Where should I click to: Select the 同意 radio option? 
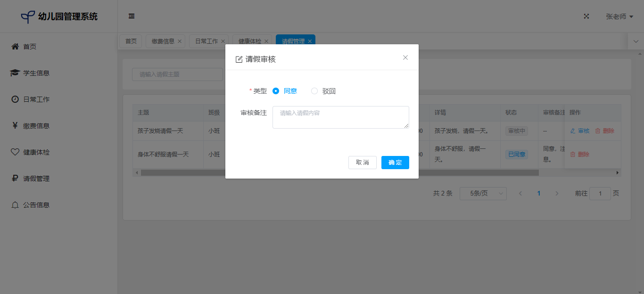276,91
